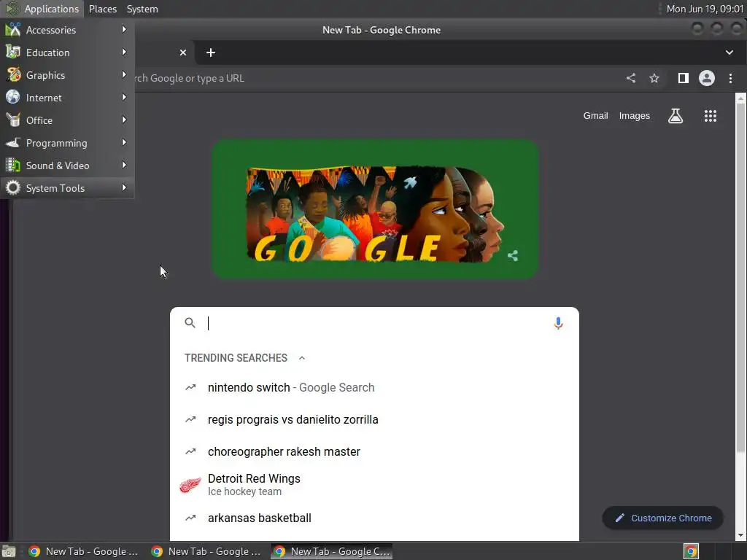
Task: Click the Google search input field
Action: pos(376,323)
